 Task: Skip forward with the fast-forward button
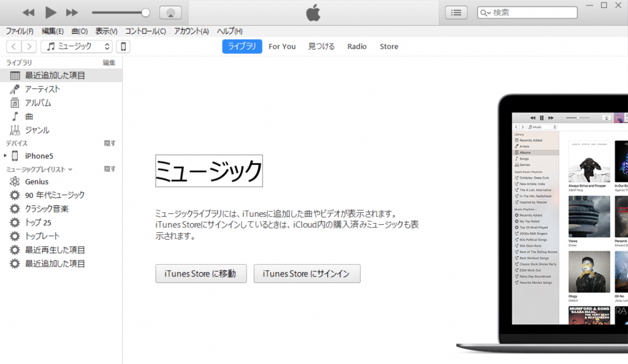[72, 13]
